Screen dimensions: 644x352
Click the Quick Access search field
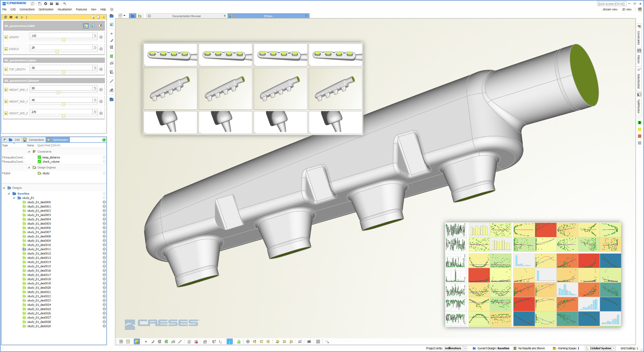click(611, 4)
